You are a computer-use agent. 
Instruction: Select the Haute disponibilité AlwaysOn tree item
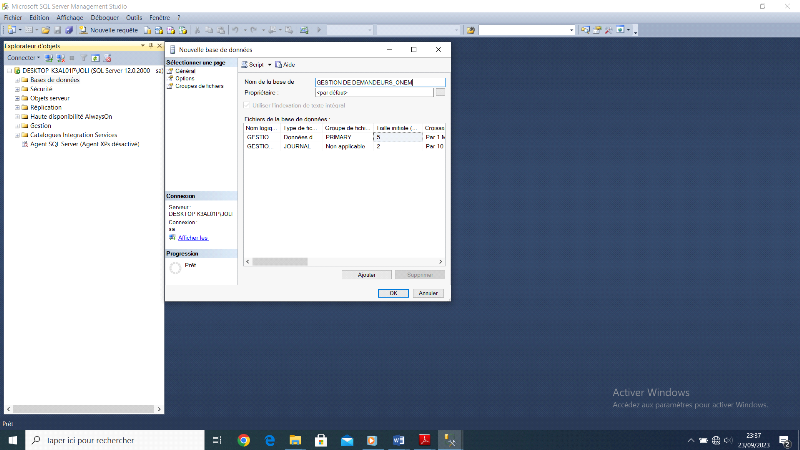pyautogui.click(x=71, y=117)
